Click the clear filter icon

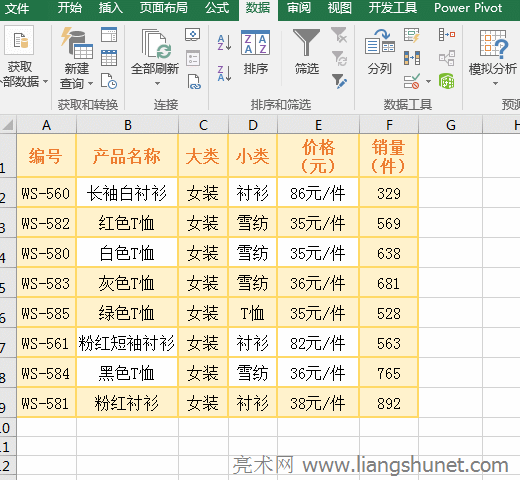tap(339, 35)
